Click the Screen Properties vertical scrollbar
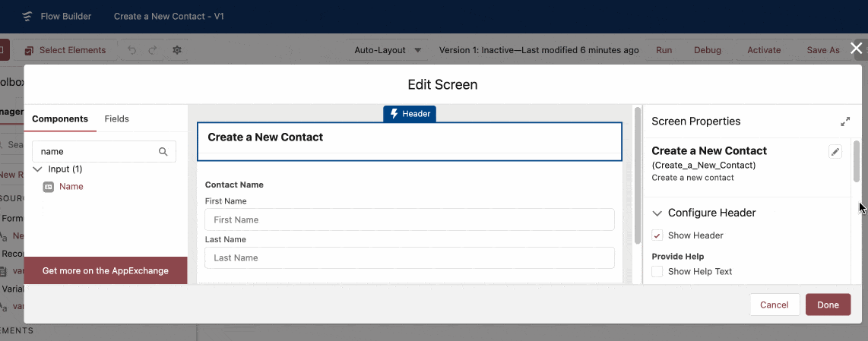 (x=857, y=160)
